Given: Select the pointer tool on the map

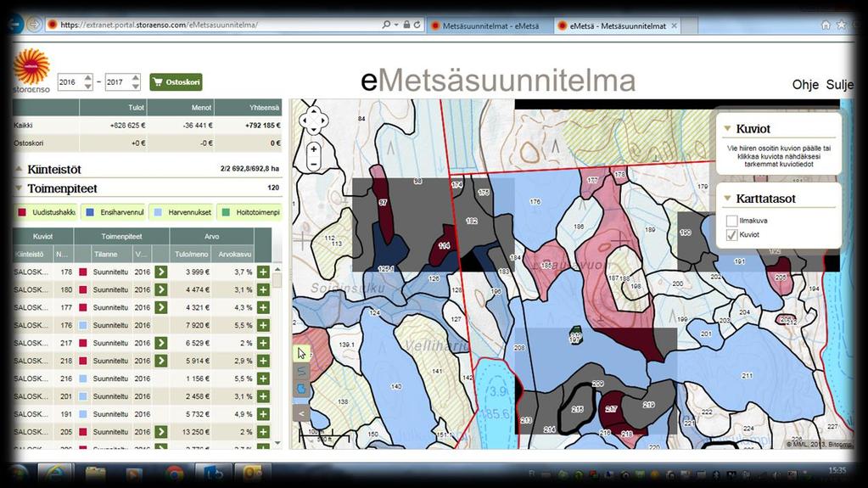Looking at the screenshot, I should click(x=302, y=353).
